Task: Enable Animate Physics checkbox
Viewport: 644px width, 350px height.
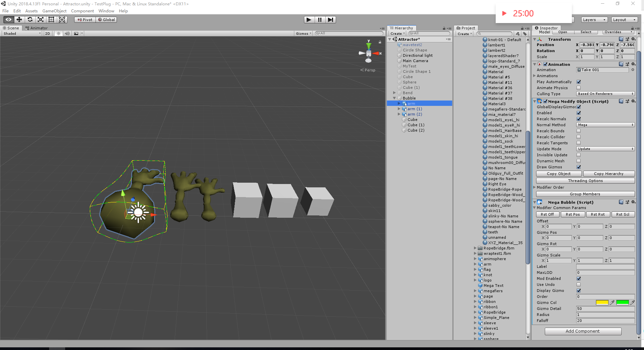Action: tap(579, 88)
